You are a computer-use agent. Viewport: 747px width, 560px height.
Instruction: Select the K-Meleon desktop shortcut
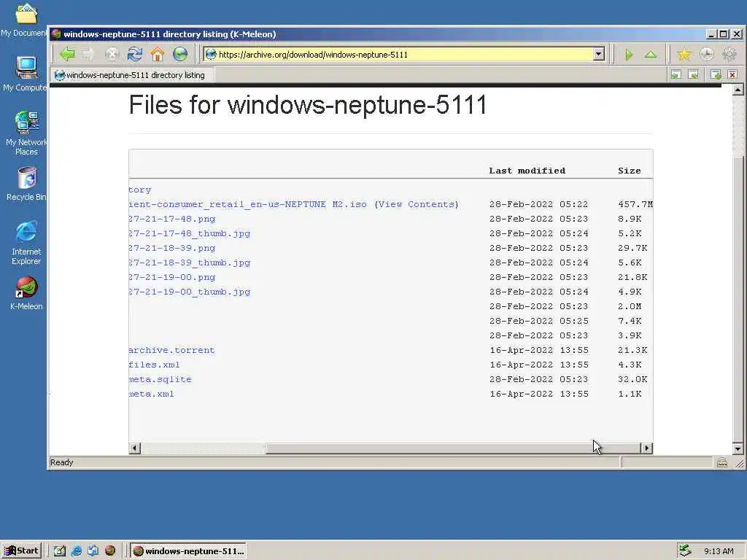[x=26, y=293]
